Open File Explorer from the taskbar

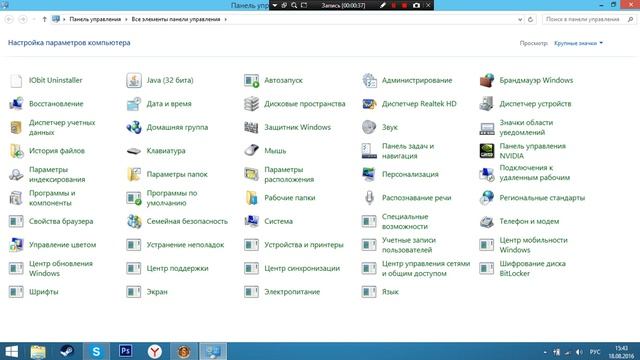point(38,351)
